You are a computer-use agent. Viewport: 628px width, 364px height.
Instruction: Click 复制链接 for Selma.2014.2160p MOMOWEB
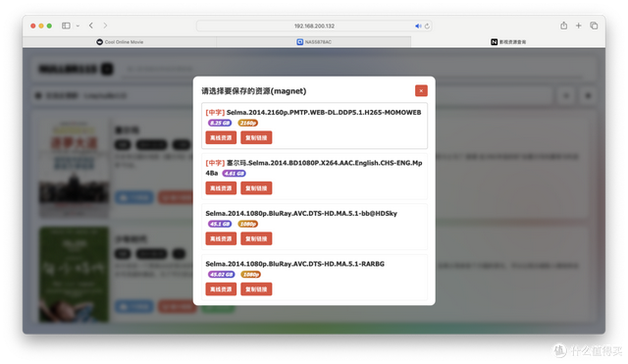click(x=256, y=137)
